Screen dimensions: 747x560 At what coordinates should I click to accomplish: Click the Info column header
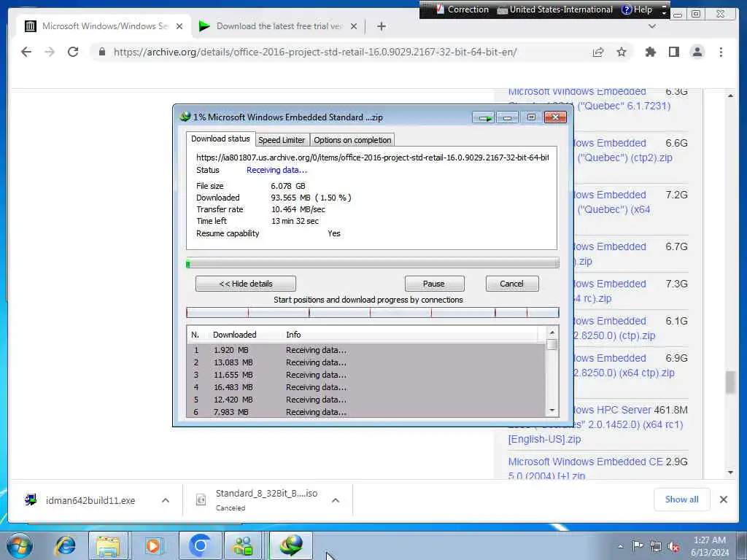tap(293, 335)
